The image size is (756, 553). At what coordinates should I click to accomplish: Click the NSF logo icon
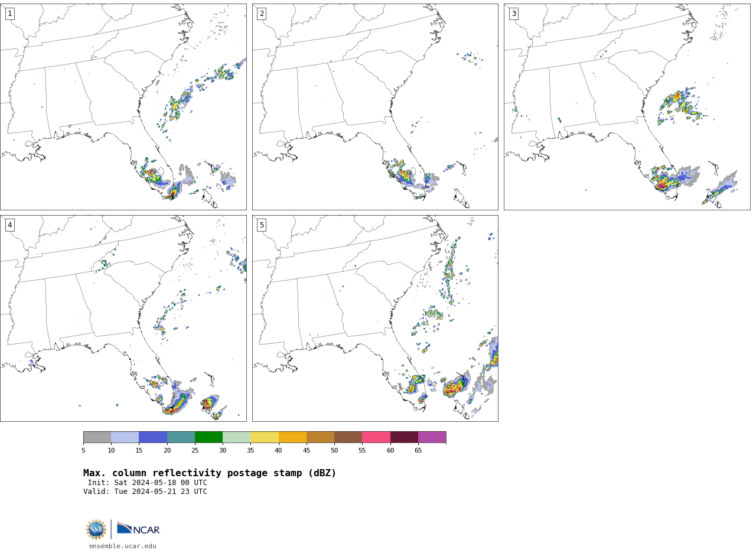point(96,529)
